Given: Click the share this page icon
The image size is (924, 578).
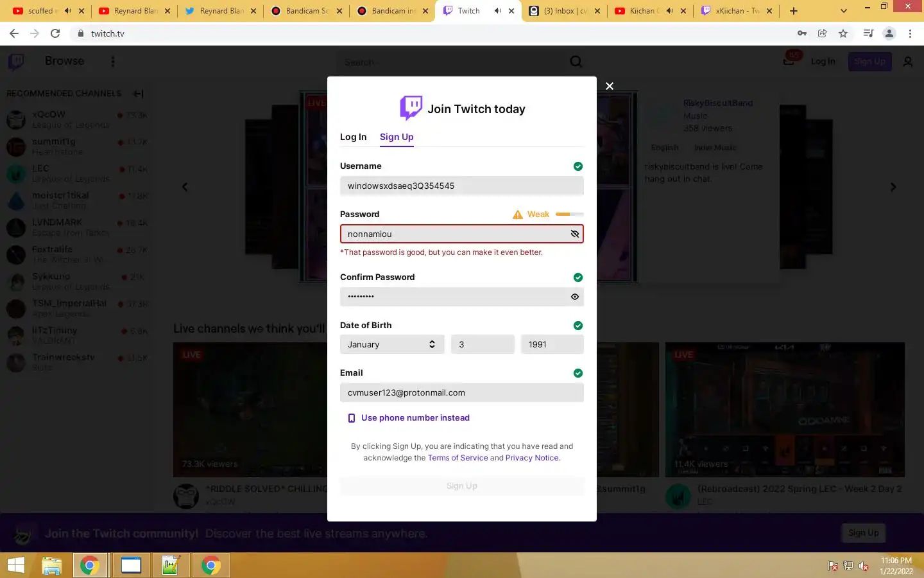Looking at the screenshot, I should [x=822, y=33].
